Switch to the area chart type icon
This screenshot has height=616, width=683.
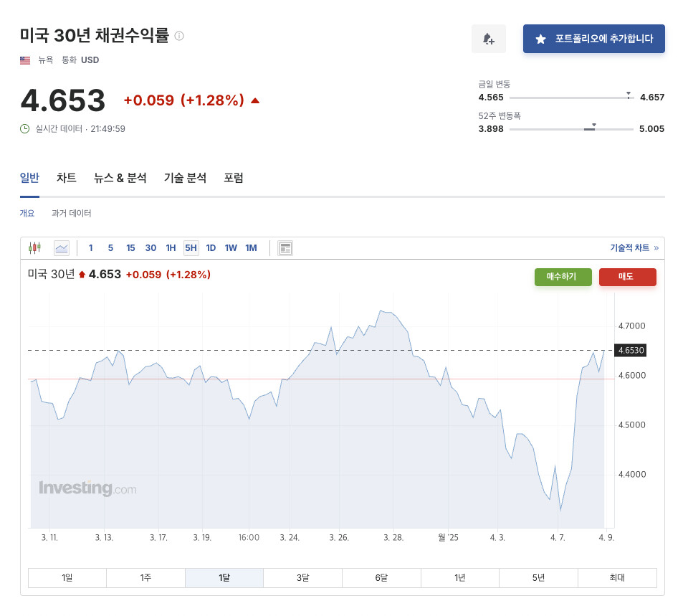coord(62,248)
